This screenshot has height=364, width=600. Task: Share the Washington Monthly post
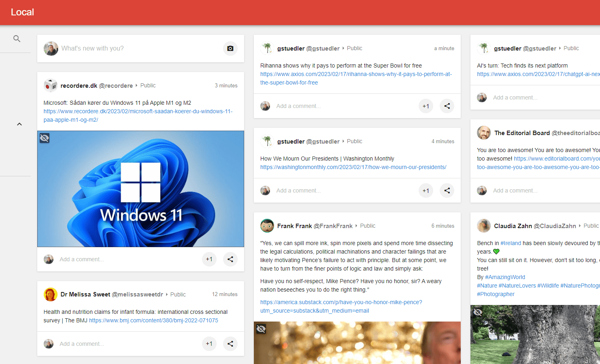click(x=447, y=190)
